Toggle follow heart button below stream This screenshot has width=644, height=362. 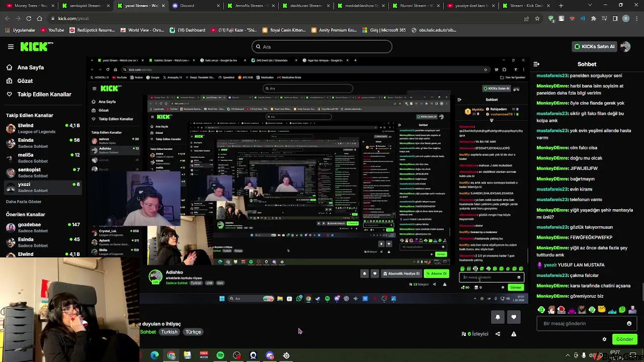pyautogui.click(x=514, y=317)
